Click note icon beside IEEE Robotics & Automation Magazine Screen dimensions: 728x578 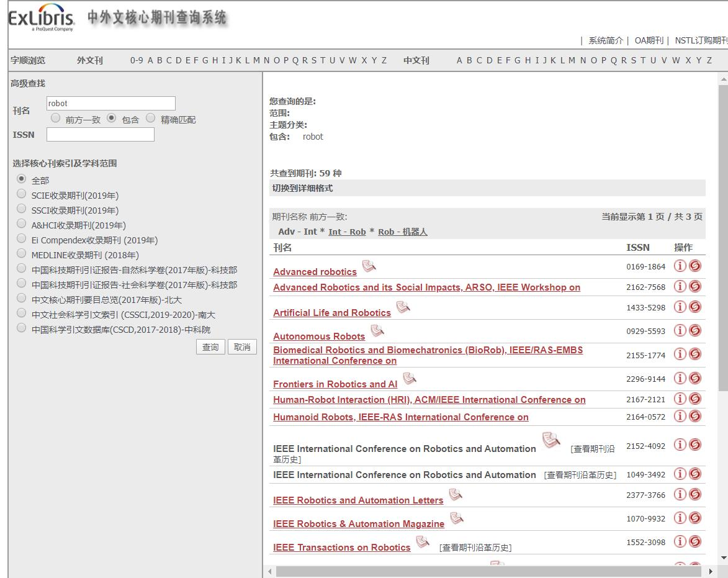point(457,518)
